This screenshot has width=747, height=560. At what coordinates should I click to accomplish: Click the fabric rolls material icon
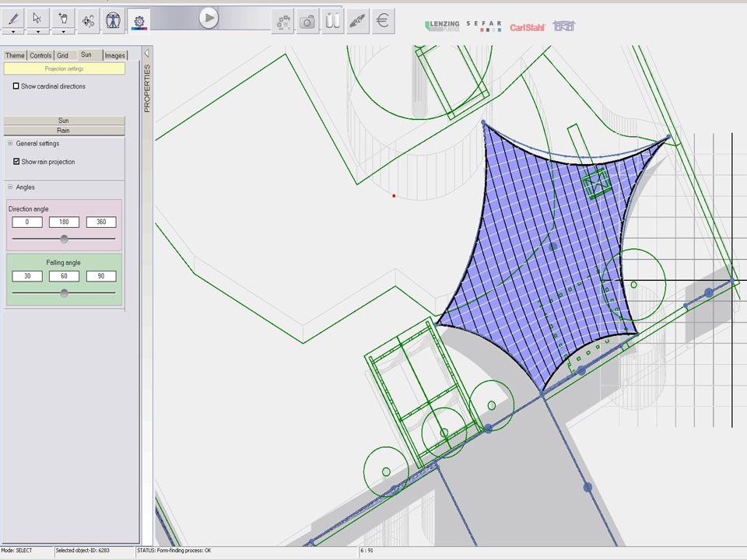coord(333,21)
